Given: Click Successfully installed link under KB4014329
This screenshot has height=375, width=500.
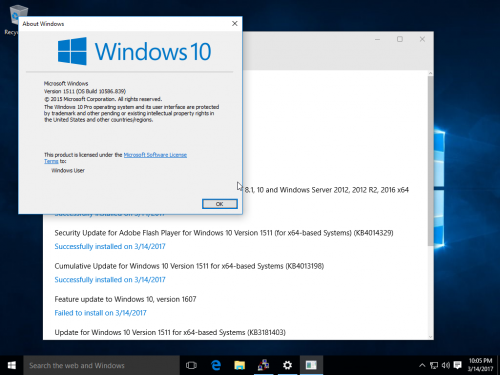Looking at the screenshot, I should coord(110,246).
